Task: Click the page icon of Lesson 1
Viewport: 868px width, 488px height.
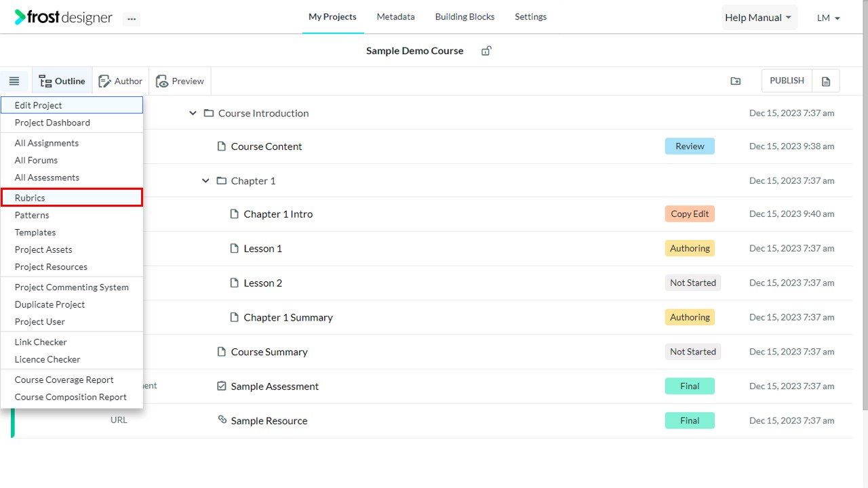Action: click(x=234, y=249)
